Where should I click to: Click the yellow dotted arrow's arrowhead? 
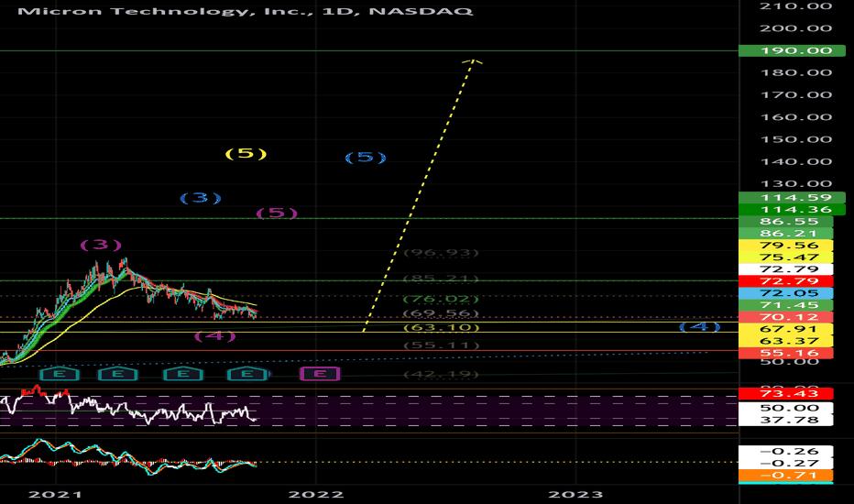[473, 61]
